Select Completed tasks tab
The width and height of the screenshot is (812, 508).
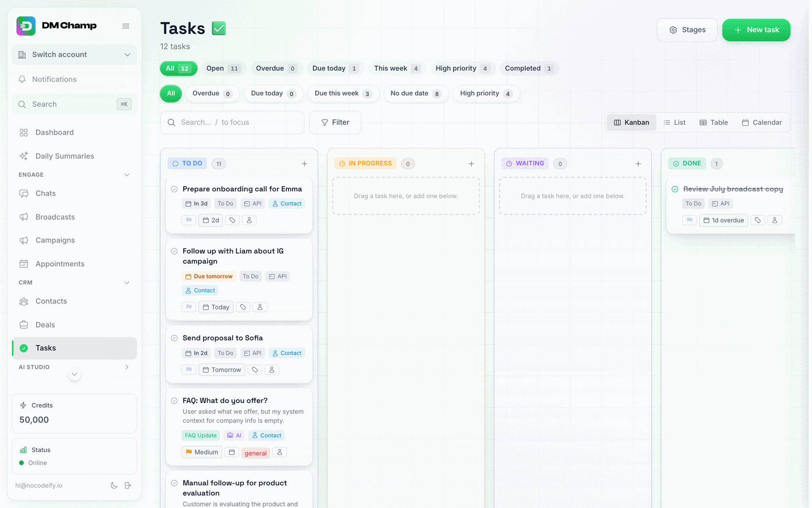click(x=529, y=68)
